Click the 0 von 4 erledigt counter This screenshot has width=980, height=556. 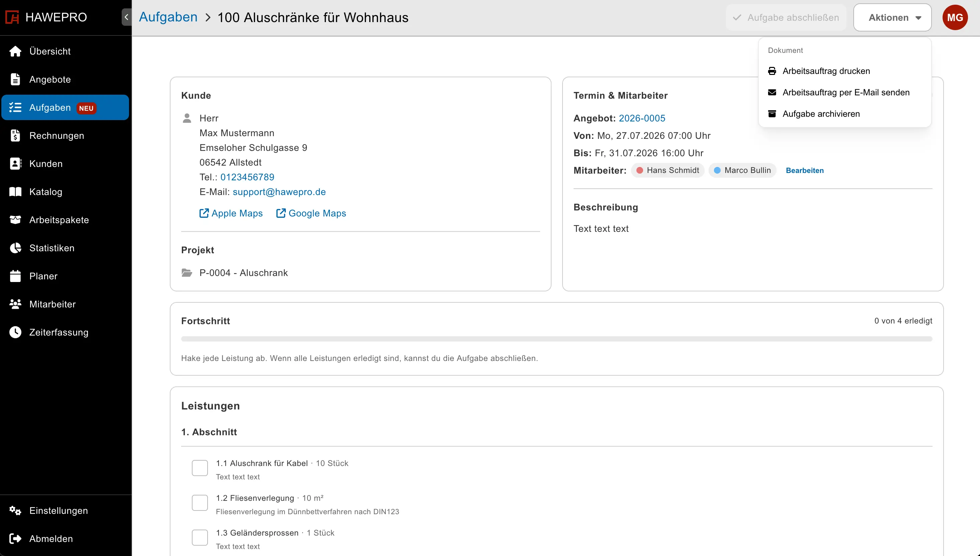click(x=903, y=321)
